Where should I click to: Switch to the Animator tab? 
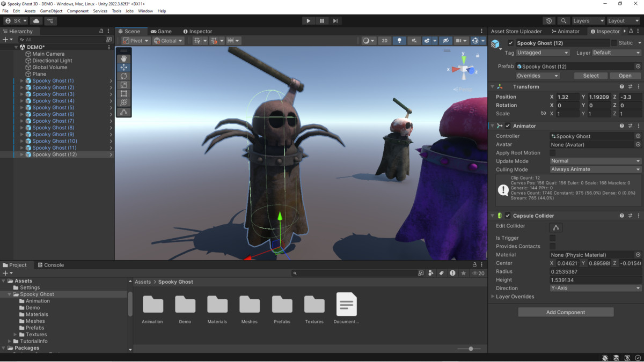coord(565,31)
